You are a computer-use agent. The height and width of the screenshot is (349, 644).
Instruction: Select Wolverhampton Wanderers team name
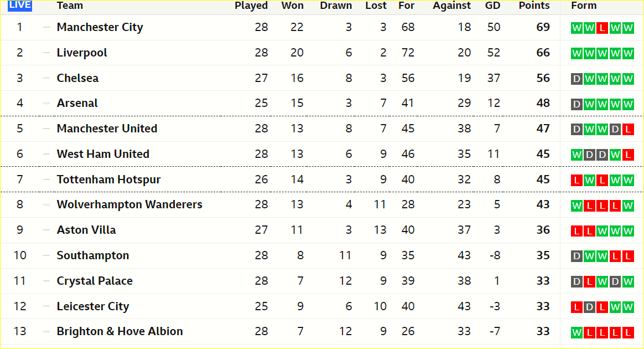[129, 204]
